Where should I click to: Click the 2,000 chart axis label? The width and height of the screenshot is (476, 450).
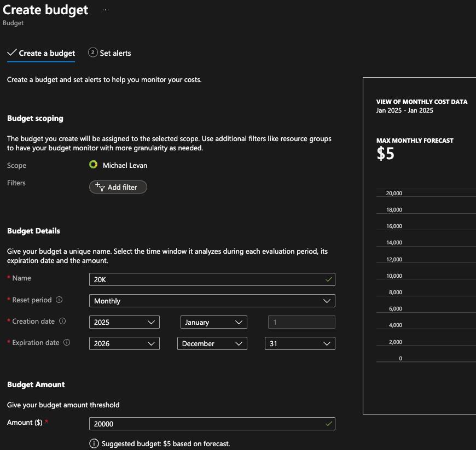point(396,342)
